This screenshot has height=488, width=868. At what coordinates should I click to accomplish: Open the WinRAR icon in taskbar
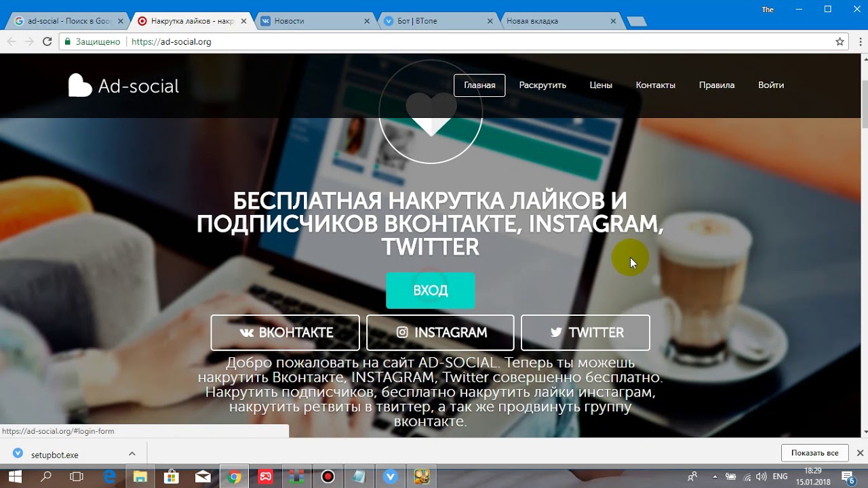(296, 476)
